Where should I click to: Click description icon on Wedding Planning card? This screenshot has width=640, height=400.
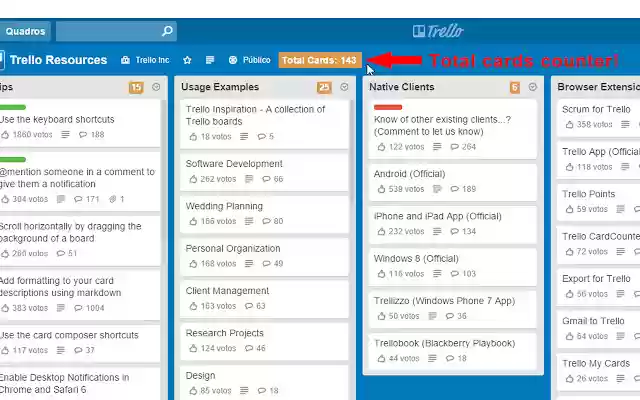pyautogui.click(x=249, y=221)
